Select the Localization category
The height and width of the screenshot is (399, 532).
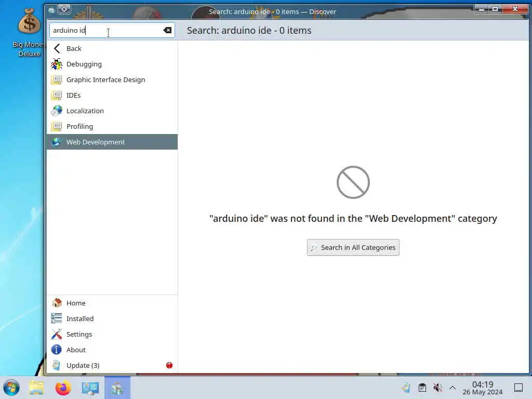point(112,111)
